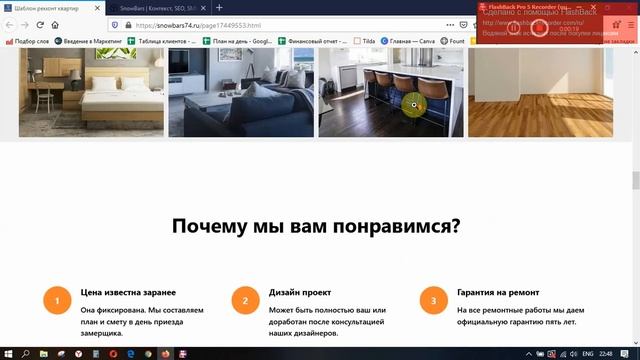Switch the ENG input language
Screen dimensions: 640x360
click(x=587, y=354)
